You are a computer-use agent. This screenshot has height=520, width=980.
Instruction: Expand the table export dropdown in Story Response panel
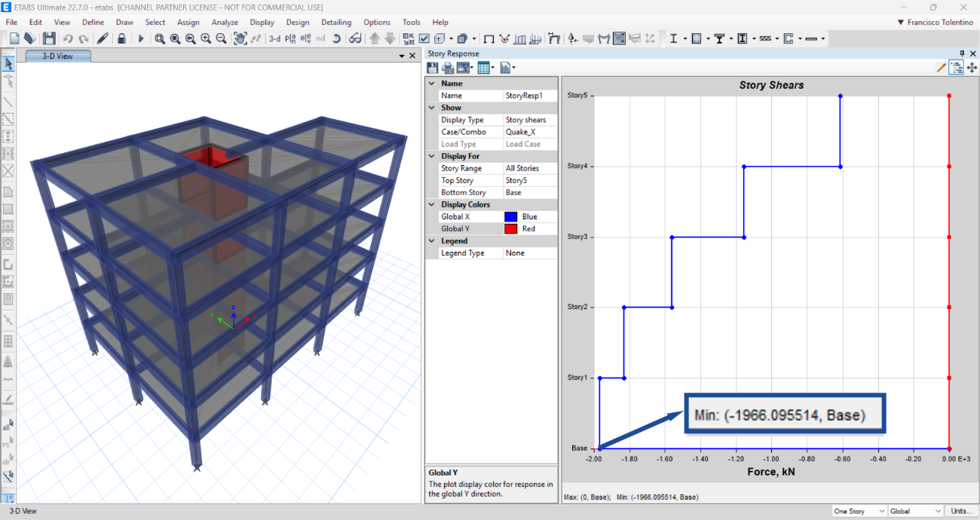pyautogui.click(x=492, y=67)
